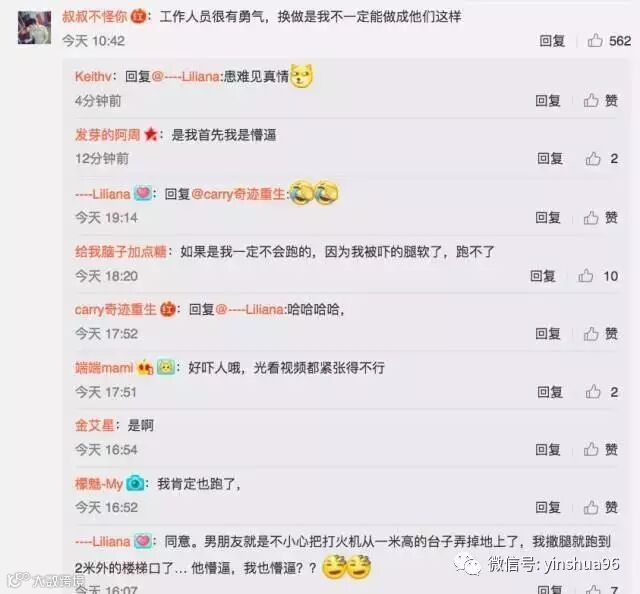This screenshot has width=640, height=594.
Task: Click thumbs-up on 金艾星's comment
Action: (591, 449)
